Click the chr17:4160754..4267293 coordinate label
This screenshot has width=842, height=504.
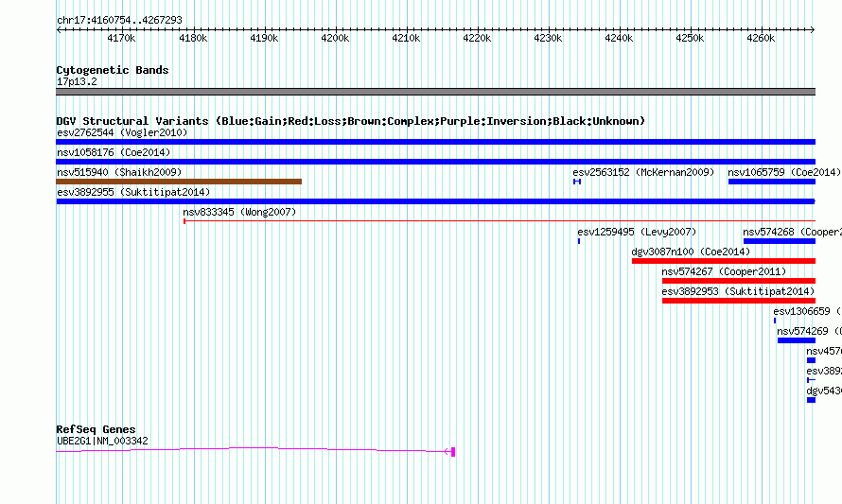[119, 21]
